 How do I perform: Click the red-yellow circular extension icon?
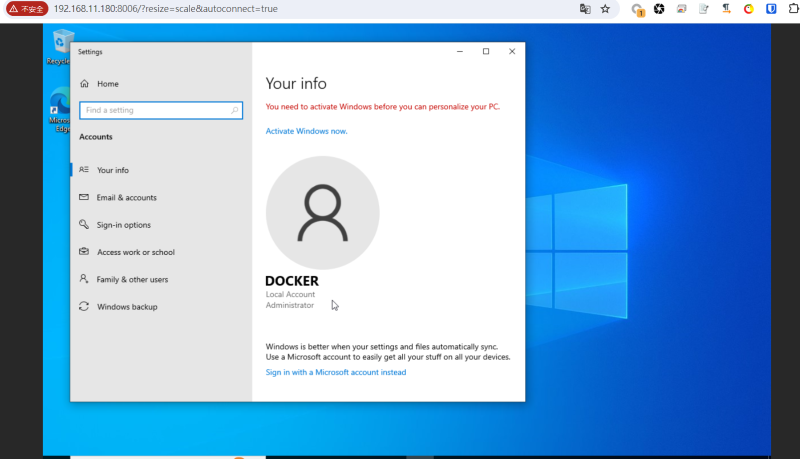coord(748,9)
